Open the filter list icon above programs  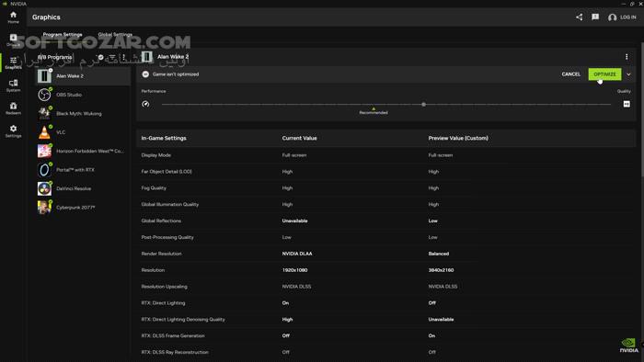(112, 57)
